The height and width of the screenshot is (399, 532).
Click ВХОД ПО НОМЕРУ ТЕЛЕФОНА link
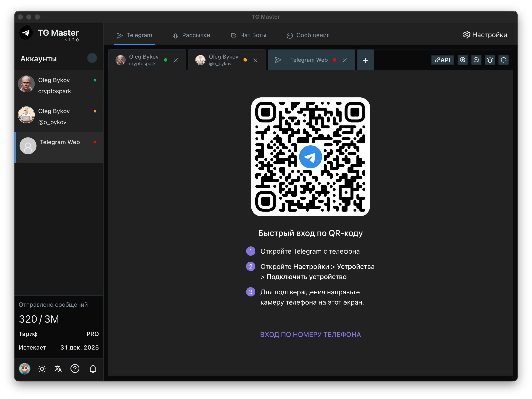tap(310, 334)
